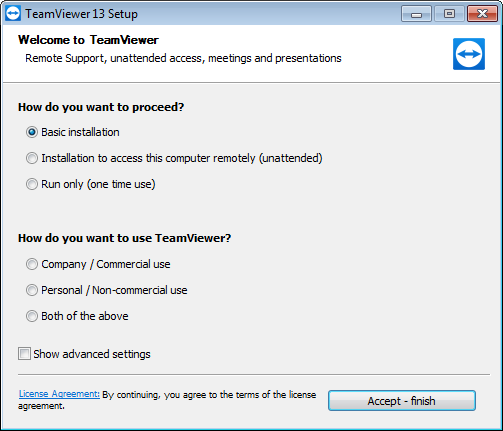Click the large TeamViewer logo in header
Image resolution: width=503 pixels, height=431 pixels.
tap(469, 54)
